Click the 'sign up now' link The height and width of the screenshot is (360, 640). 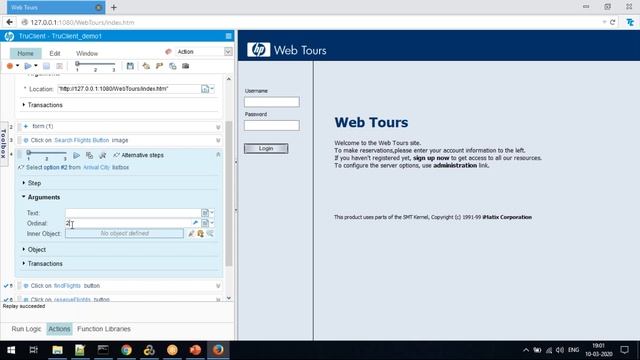point(431,158)
